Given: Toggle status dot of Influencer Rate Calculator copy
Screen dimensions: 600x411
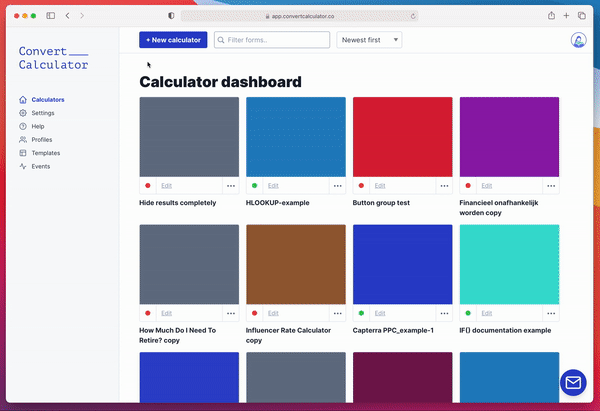Looking at the screenshot, I should (x=254, y=313).
